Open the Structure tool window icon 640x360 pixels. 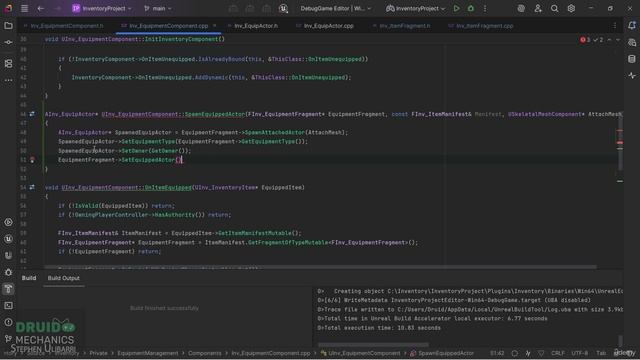[x=8, y=63]
